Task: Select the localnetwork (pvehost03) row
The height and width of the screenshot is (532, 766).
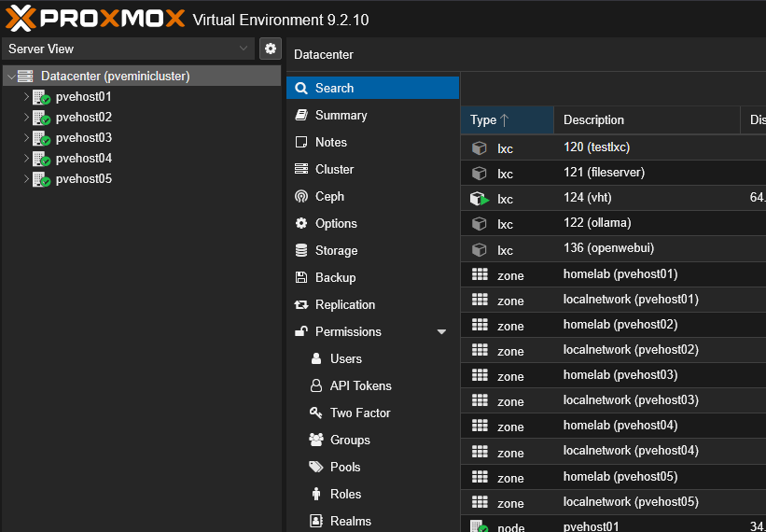Action: pos(613,400)
